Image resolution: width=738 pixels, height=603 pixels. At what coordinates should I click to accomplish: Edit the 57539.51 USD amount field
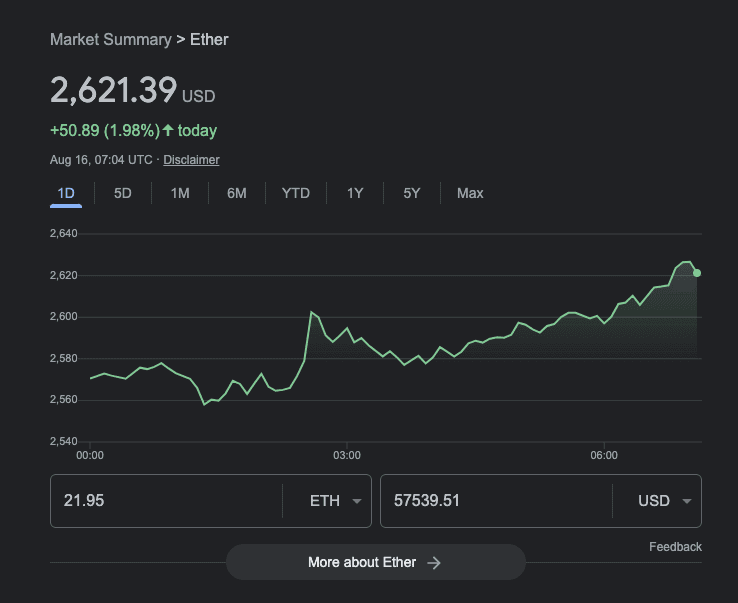click(496, 501)
